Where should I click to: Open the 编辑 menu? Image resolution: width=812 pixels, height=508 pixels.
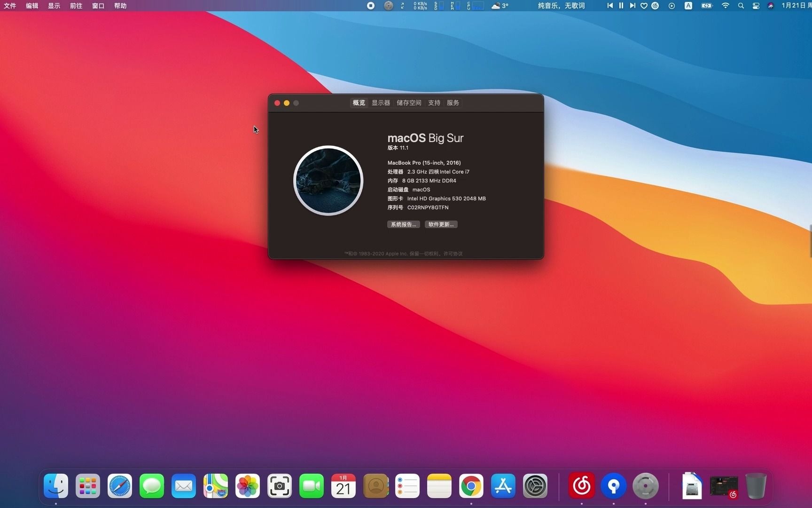(32, 6)
